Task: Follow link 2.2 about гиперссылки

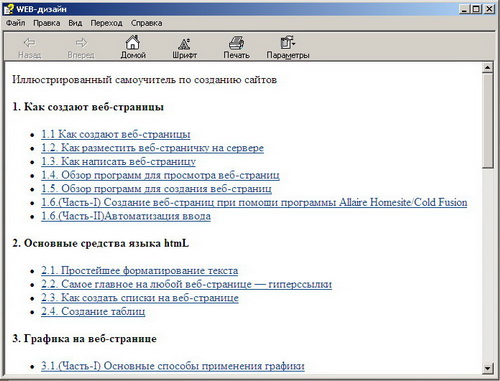Action: click(x=186, y=284)
